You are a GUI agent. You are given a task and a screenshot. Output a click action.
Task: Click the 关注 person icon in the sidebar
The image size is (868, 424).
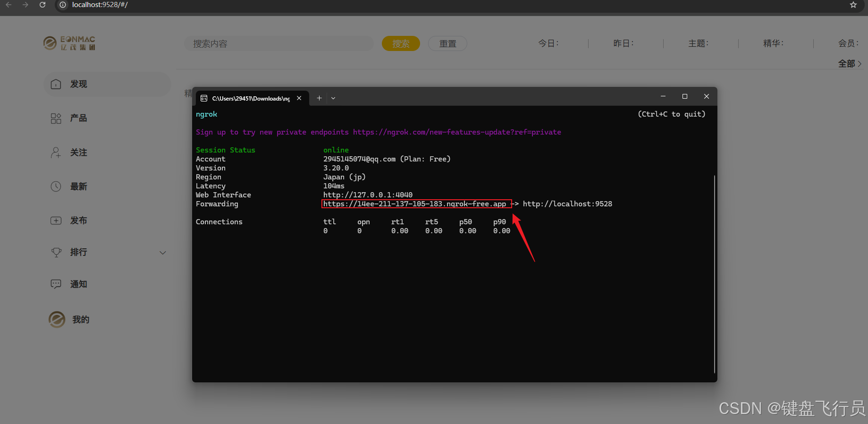56,153
